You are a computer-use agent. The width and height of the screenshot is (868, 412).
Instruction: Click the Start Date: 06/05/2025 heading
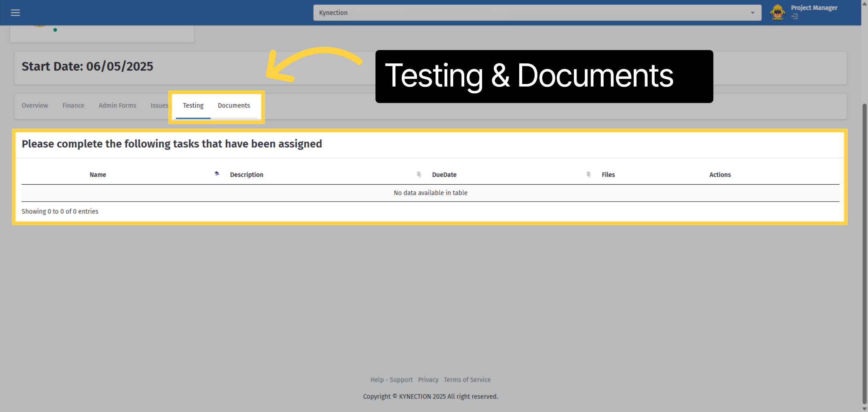tap(88, 66)
